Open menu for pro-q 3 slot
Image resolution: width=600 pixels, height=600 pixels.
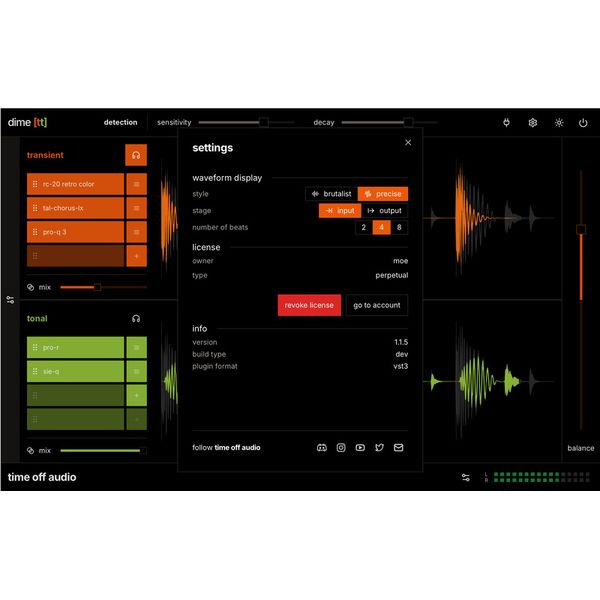pyautogui.click(x=136, y=232)
